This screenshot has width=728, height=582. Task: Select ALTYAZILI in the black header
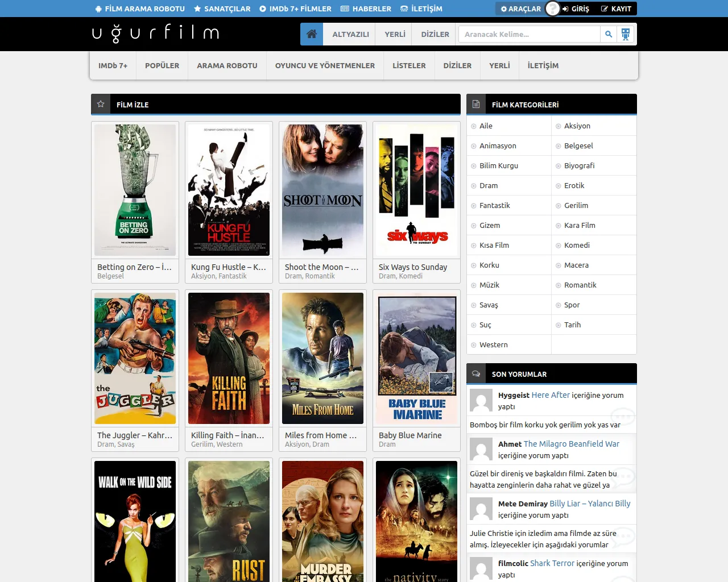tap(350, 34)
